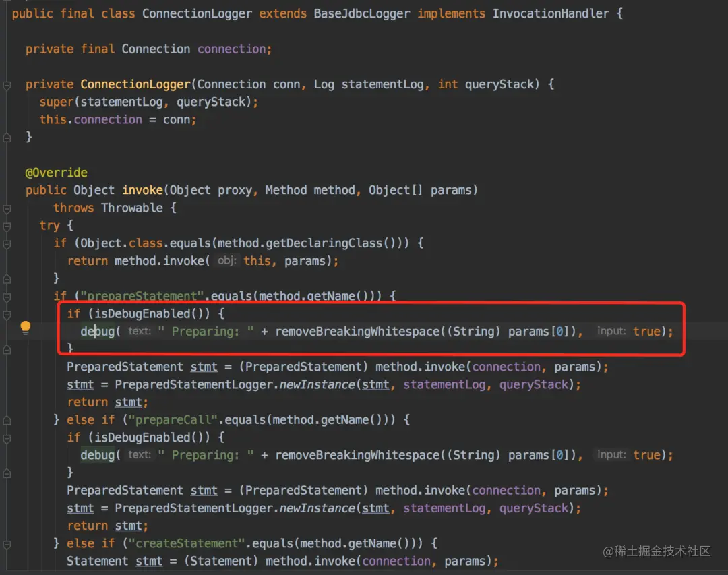The image size is (728, 575).
Task: Click the "prepareCall" string literal
Action: 173,419
